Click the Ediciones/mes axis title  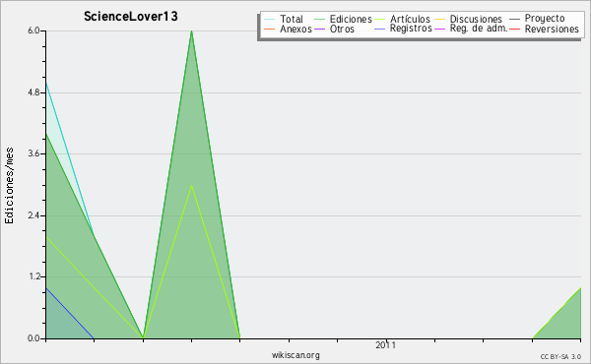point(9,186)
